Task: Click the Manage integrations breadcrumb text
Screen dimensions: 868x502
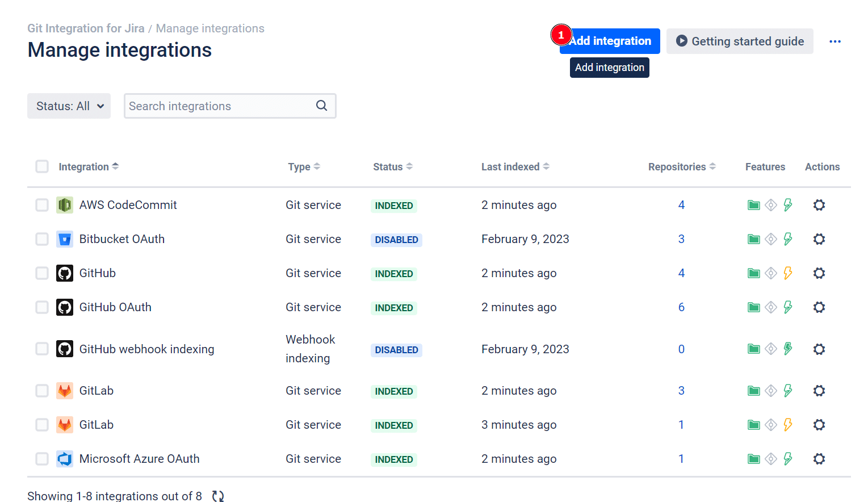Action: click(x=210, y=28)
